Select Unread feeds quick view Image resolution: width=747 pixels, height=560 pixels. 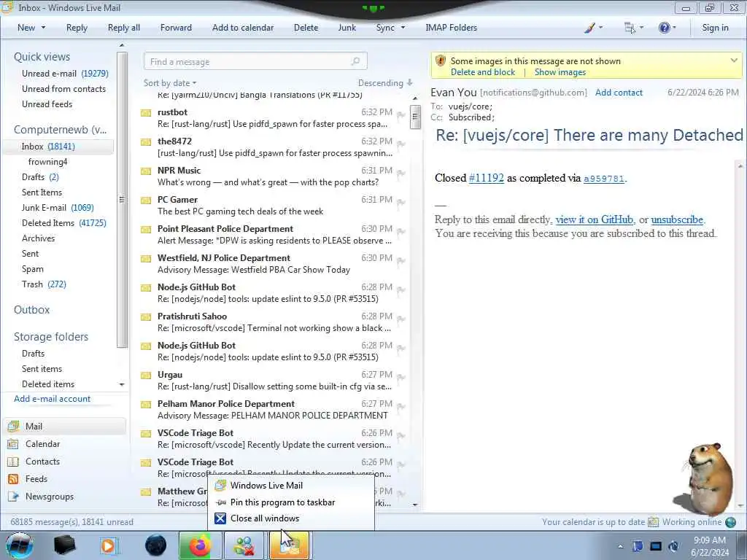47,104
